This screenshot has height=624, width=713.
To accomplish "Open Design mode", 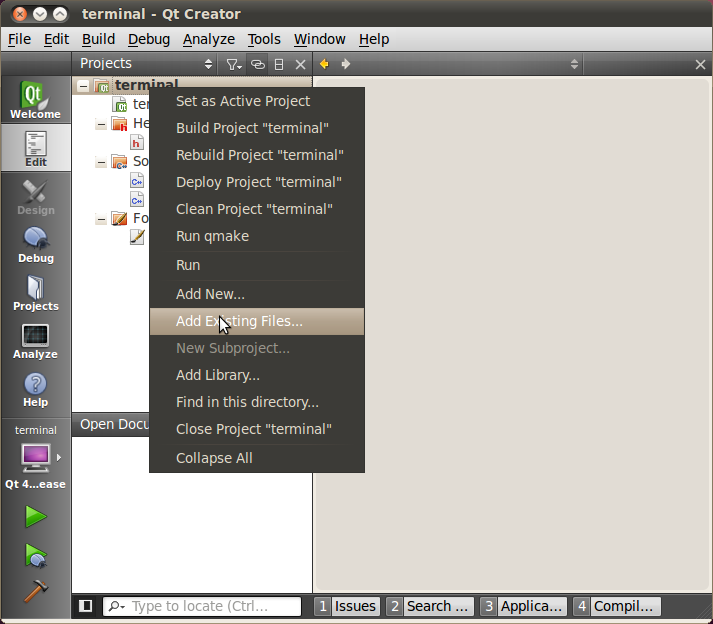I will pos(35,196).
